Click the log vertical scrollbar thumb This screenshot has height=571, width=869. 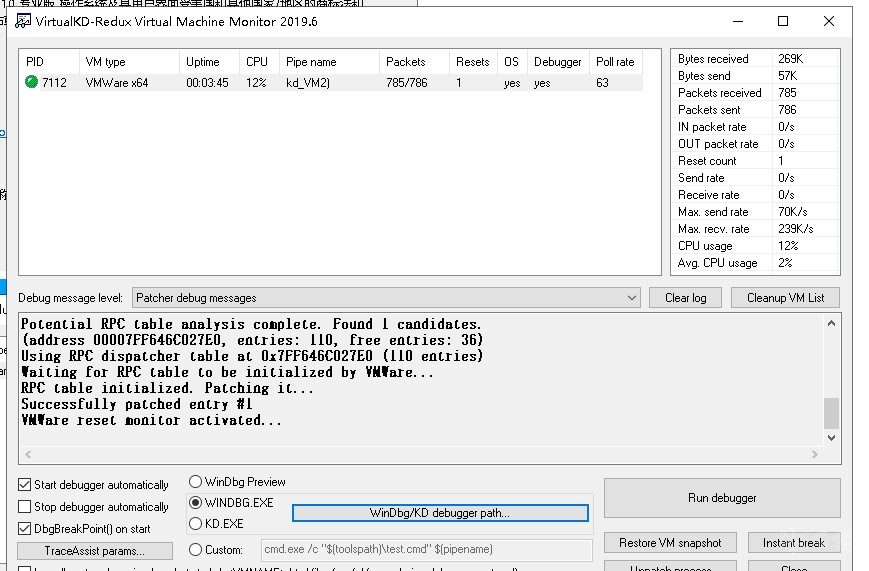831,413
